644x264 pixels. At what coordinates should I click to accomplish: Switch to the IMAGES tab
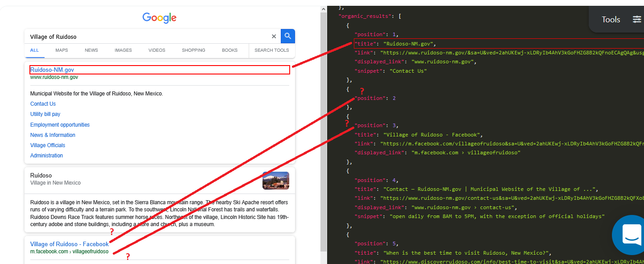pos(123,50)
